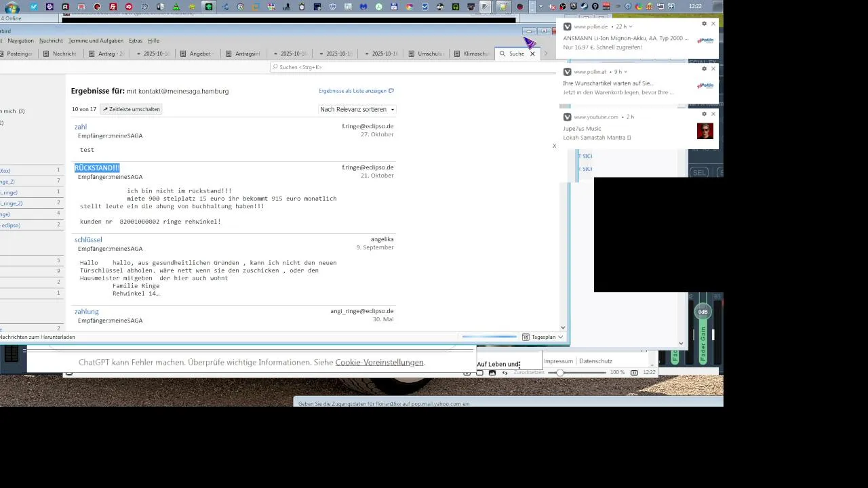Click the 9. September date
The width and height of the screenshot is (868, 488).
click(375, 247)
